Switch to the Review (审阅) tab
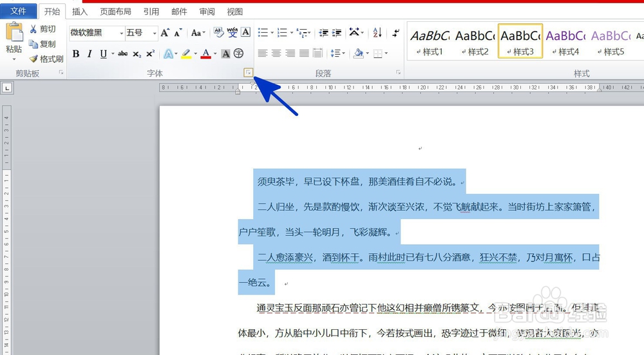Image resolution: width=644 pixels, height=355 pixels. [x=207, y=12]
